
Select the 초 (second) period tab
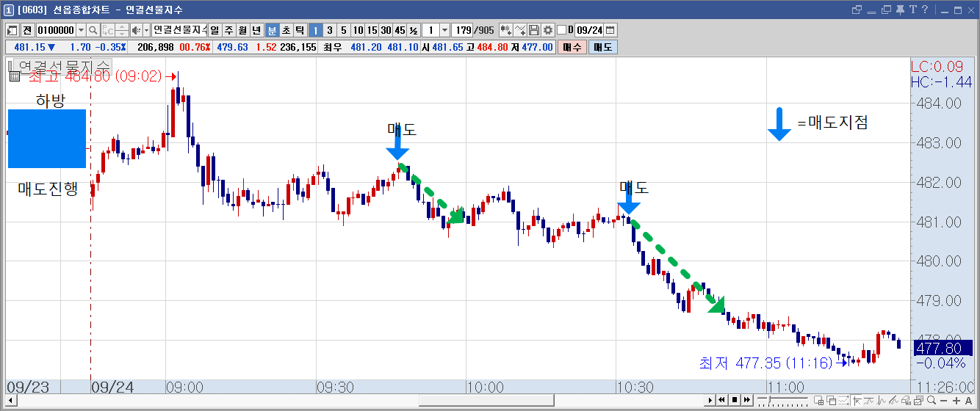coord(286,30)
